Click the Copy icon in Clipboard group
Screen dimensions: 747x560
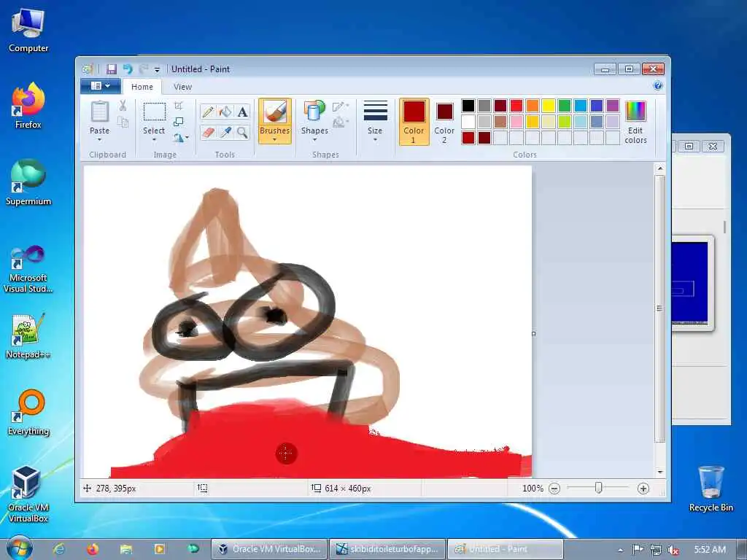(123, 122)
